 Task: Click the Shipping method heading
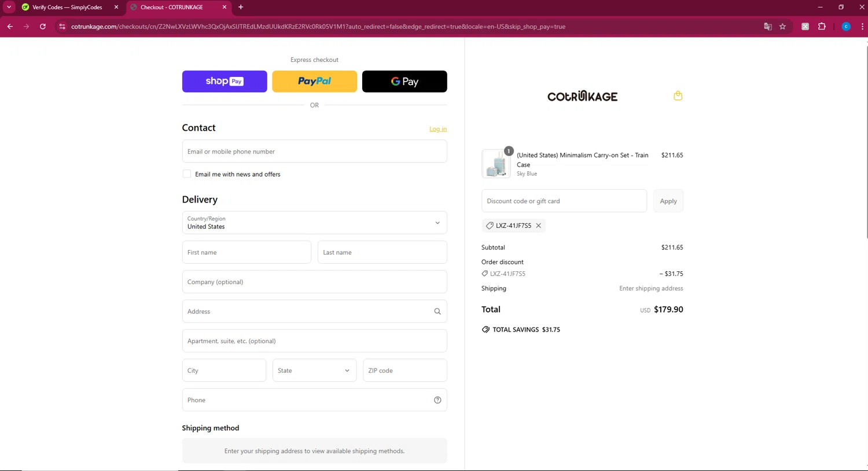click(211, 428)
